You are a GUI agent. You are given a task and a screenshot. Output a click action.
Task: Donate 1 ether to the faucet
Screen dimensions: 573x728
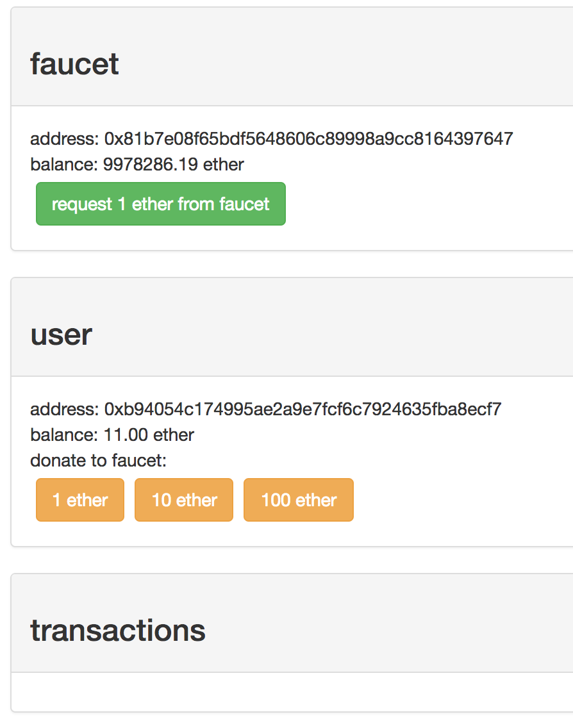(x=80, y=500)
